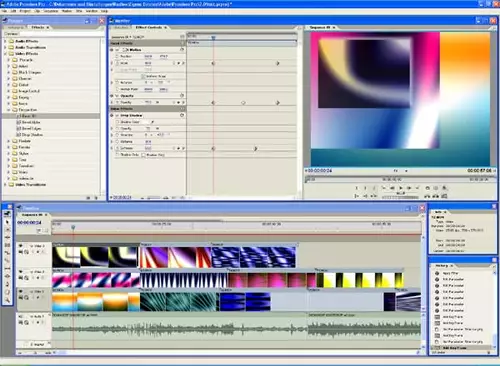
Task: Select the Hand tool
Action: click(7, 292)
